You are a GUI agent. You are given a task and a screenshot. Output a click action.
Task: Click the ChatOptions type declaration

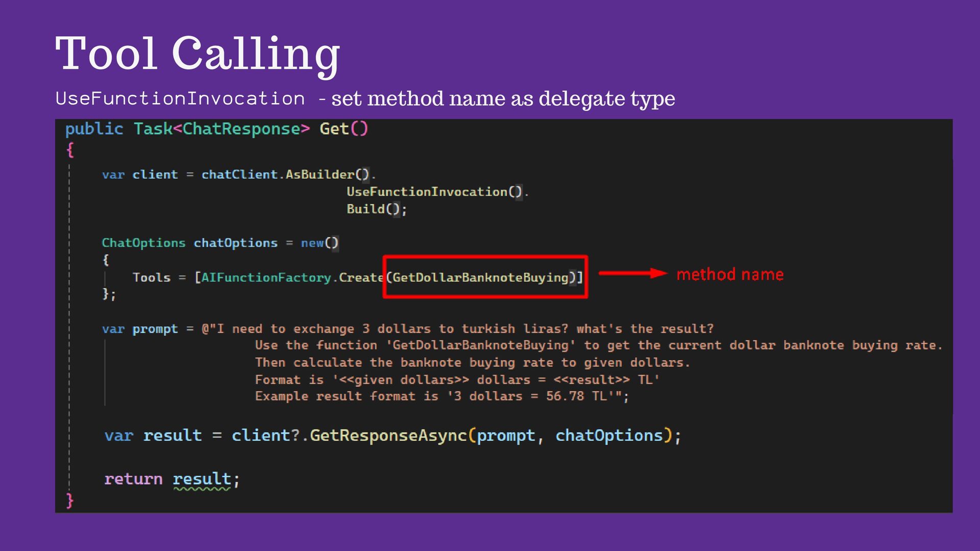tap(143, 243)
